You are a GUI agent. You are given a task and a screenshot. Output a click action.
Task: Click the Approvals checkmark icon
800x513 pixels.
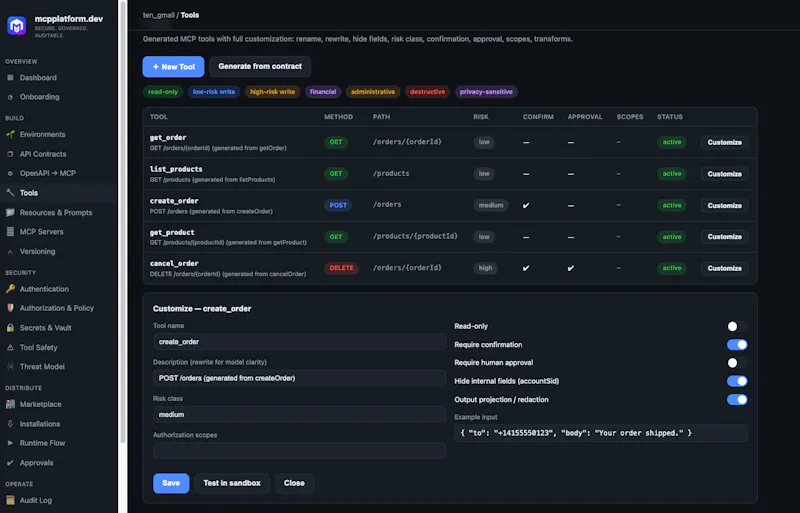point(10,463)
